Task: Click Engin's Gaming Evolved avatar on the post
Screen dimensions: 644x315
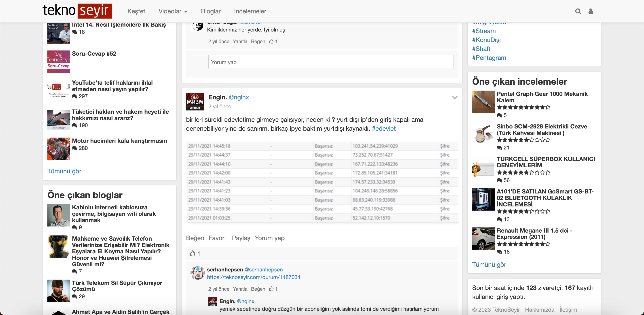Action: [195, 101]
